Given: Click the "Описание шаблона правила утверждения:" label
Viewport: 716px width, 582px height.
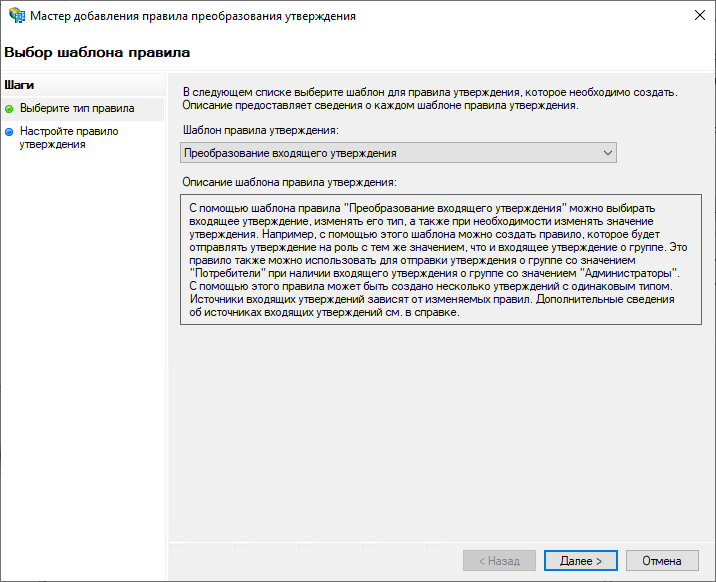Looking at the screenshot, I should click(x=289, y=182).
